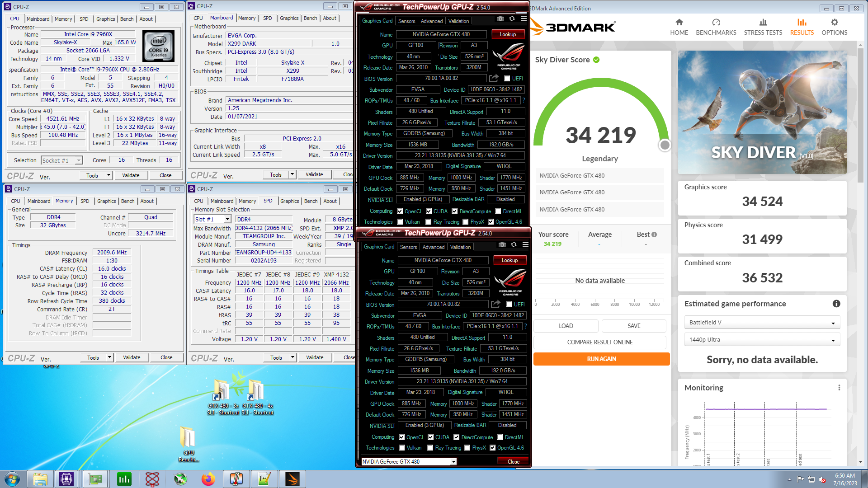Open Monitoring three-dot menu
Viewport: 868px width, 488px height.
839,388
